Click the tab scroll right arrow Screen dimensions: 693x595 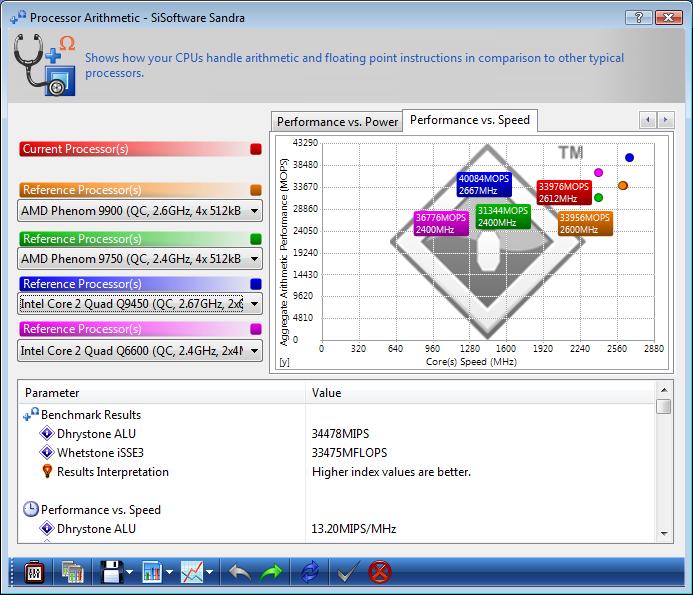coord(666,120)
